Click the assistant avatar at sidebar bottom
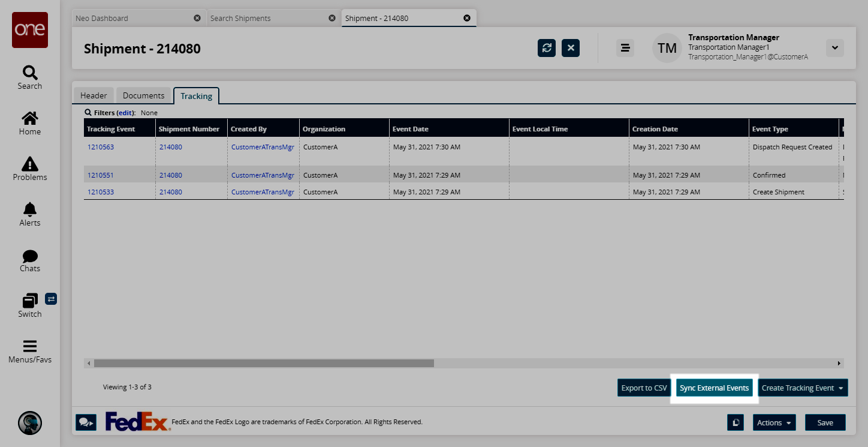The width and height of the screenshot is (868, 447). coord(30,423)
